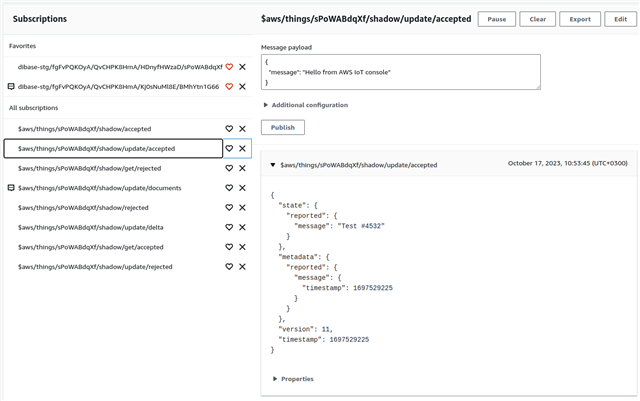Favorite the shadow/rejected subscription
This screenshot has width=640, height=401.
pyautogui.click(x=229, y=207)
